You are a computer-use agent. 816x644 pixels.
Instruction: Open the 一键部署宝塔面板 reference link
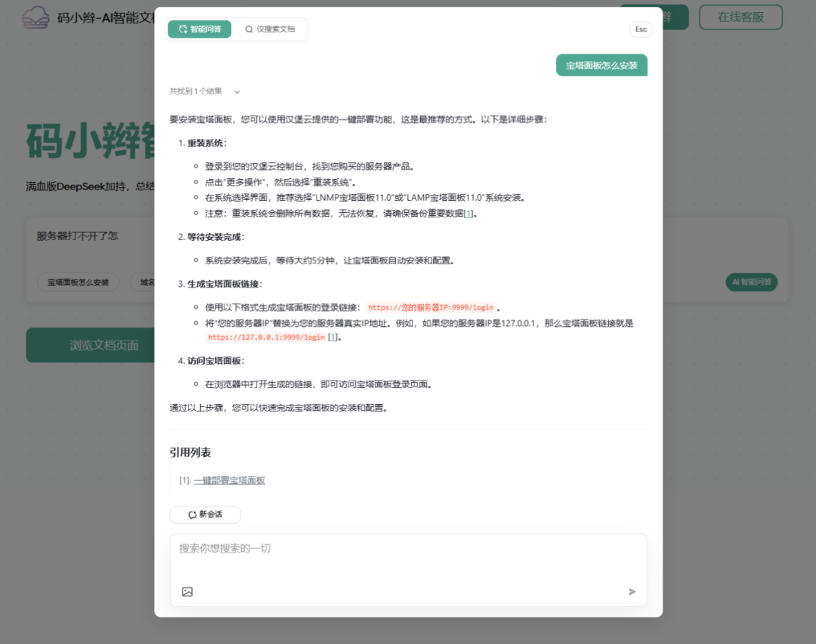coord(229,481)
